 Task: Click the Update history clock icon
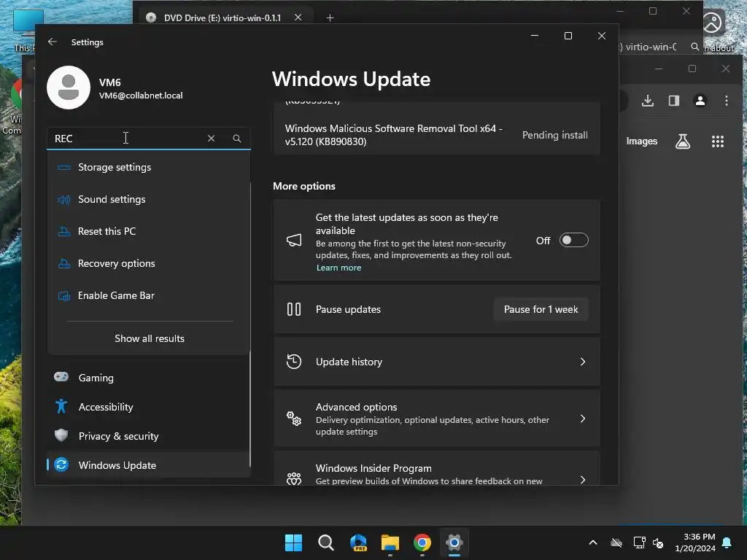pos(294,362)
